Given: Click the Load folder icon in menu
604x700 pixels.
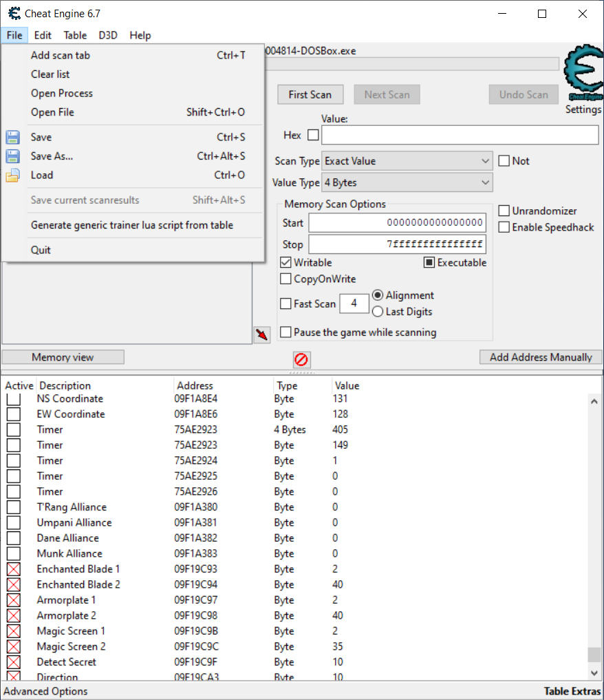Looking at the screenshot, I should tap(13, 176).
